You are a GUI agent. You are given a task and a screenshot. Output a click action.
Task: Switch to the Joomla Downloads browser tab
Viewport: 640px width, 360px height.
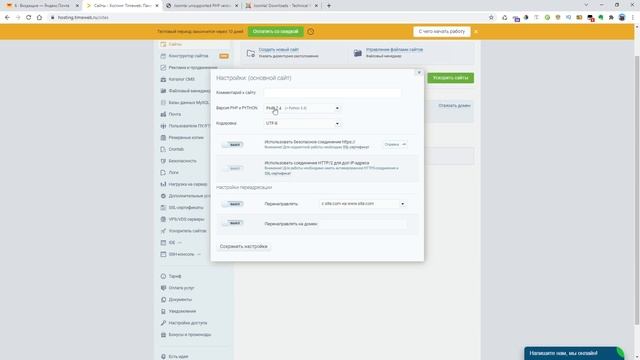(282, 6)
